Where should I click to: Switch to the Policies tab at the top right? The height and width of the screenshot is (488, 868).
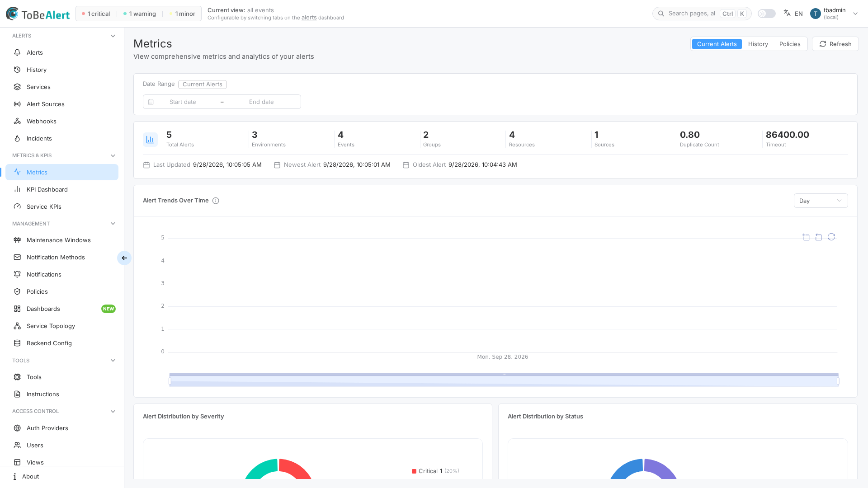point(789,44)
